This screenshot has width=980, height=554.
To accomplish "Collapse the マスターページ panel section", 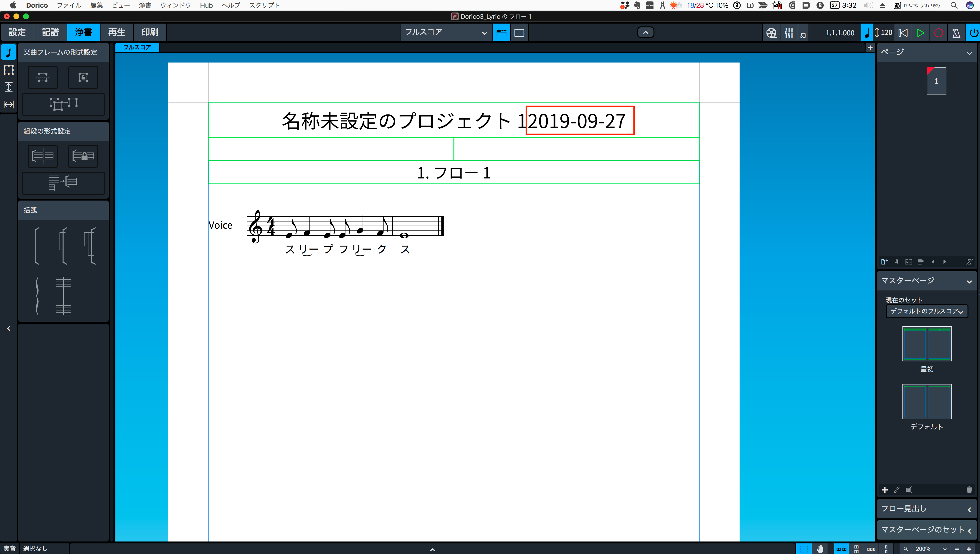I will coord(969,282).
